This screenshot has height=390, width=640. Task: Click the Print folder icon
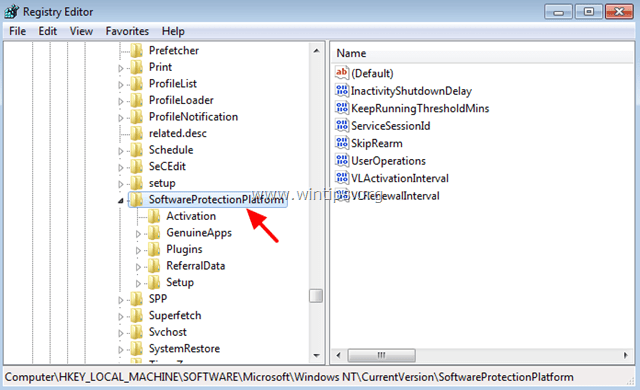[x=137, y=67]
